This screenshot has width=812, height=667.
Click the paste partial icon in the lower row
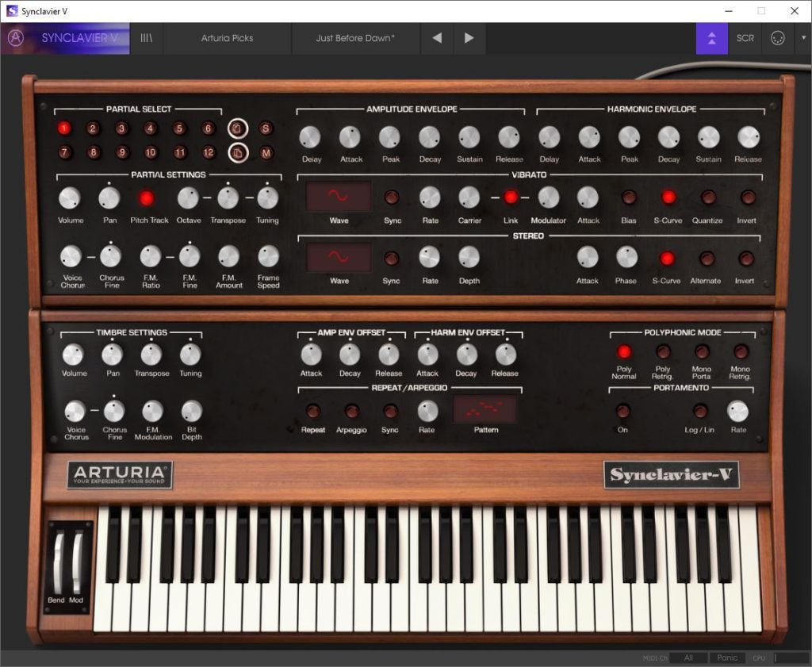click(238, 153)
